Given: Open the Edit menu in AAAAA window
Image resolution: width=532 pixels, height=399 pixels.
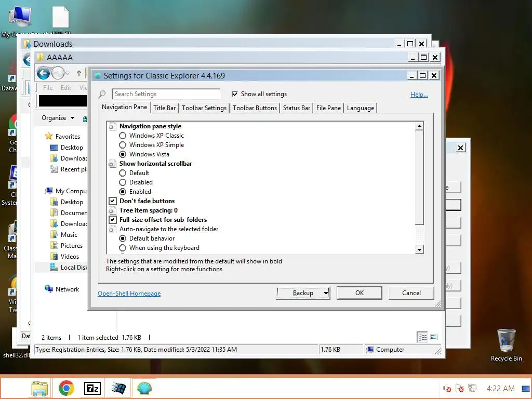Looking at the screenshot, I should (x=66, y=88).
